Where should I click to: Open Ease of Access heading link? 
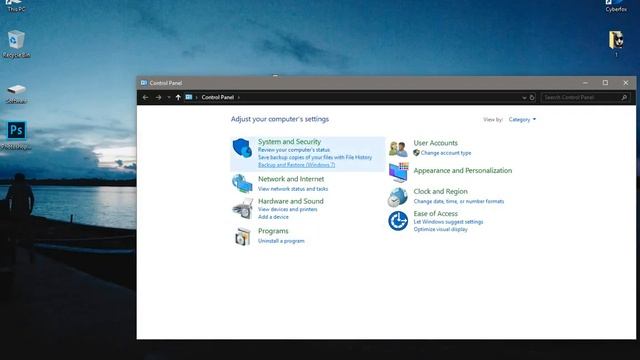(436, 213)
